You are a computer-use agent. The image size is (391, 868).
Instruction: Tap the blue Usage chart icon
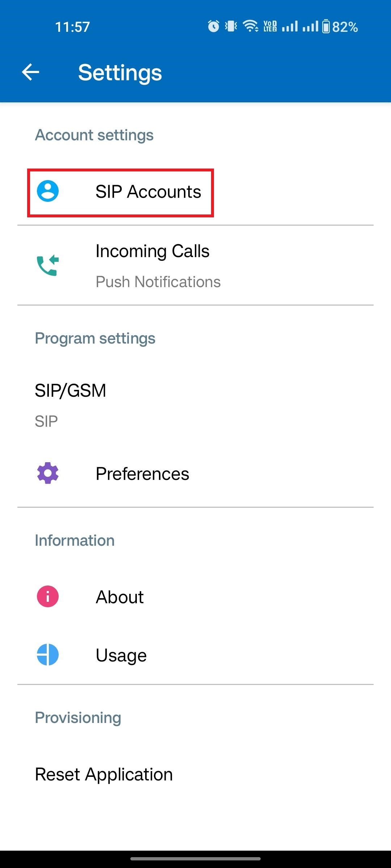point(48,655)
